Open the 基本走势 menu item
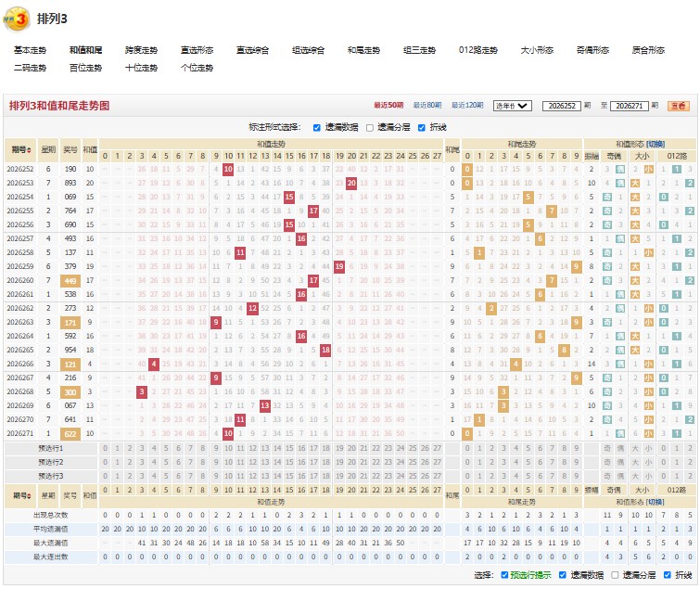700x589 pixels. (30, 50)
